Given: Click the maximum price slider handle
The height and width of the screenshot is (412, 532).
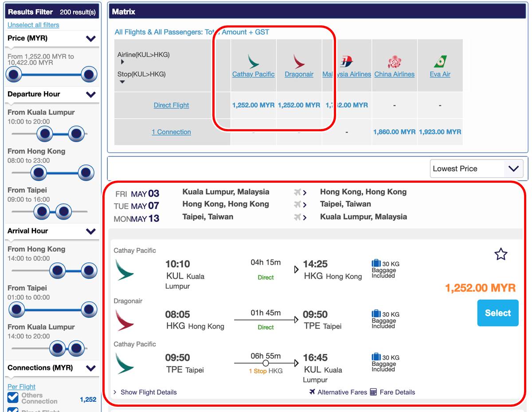Looking at the screenshot, I should pyautogui.click(x=89, y=75).
